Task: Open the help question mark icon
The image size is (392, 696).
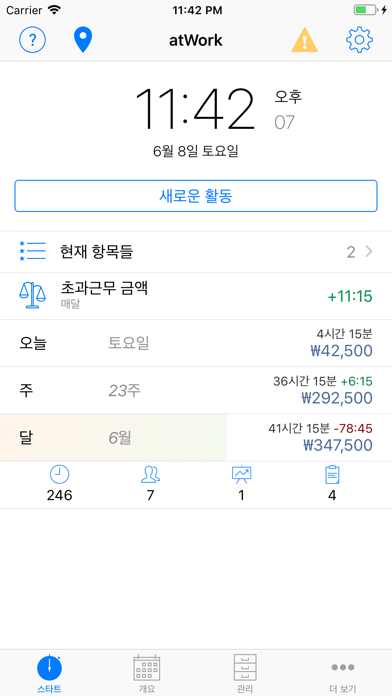Action: click(x=32, y=40)
